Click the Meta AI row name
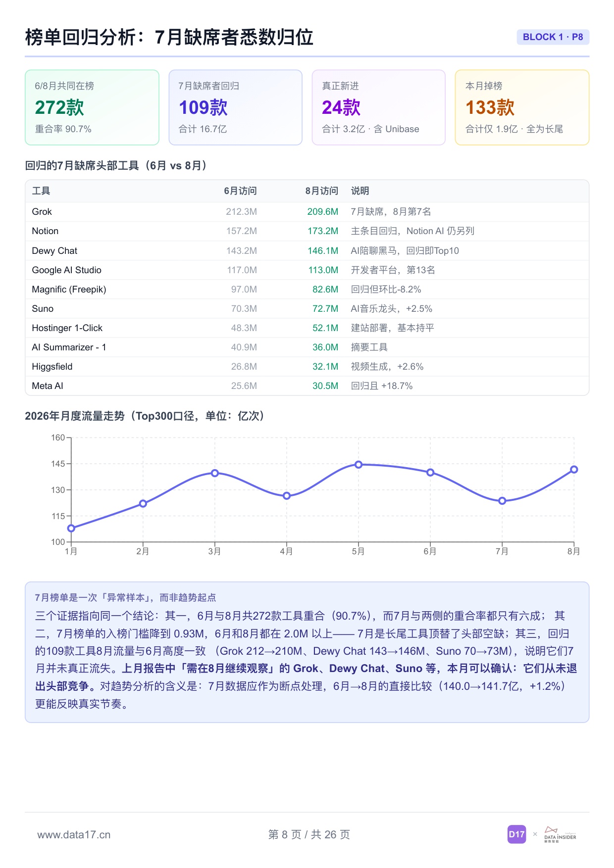The height and width of the screenshot is (868, 614). (x=48, y=386)
